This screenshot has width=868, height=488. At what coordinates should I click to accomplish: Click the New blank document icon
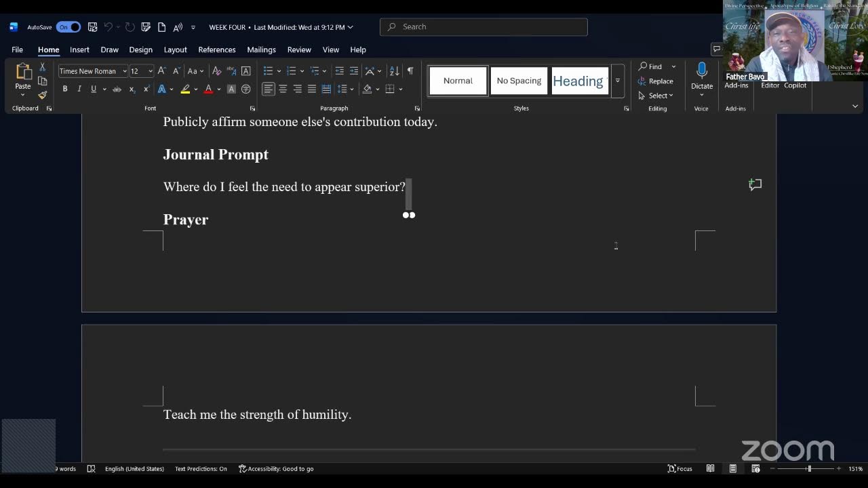coord(161,27)
